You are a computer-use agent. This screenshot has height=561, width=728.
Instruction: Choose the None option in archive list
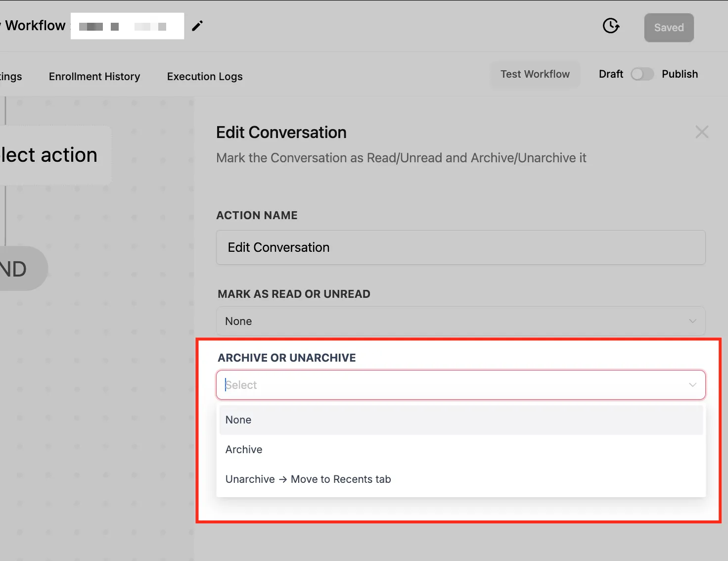click(x=460, y=420)
